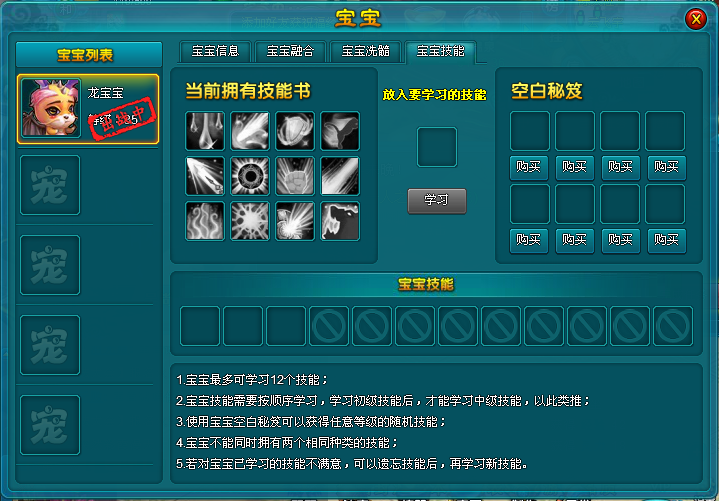
Task: Select the spiky explosion skill book icon
Action: (250, 221)
